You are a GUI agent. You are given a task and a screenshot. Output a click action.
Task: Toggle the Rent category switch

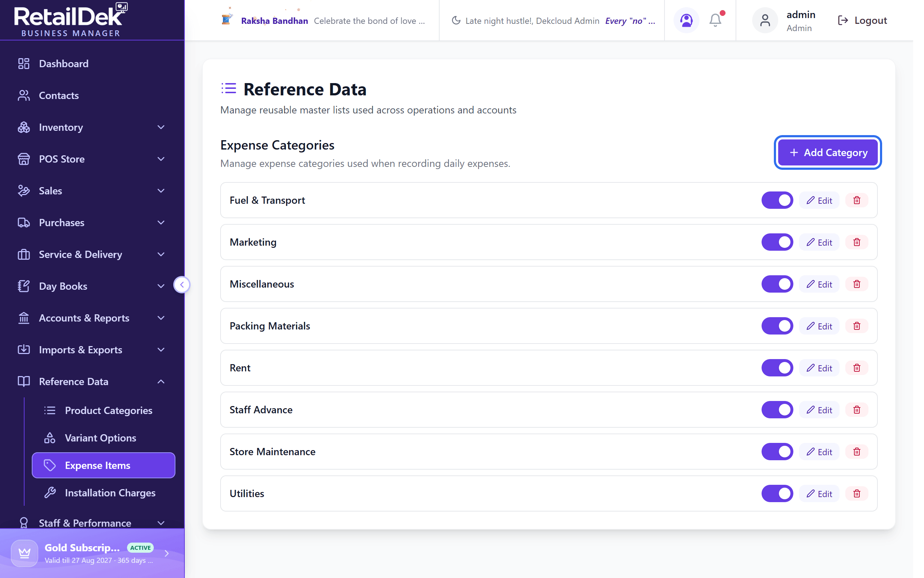(777, 368)
